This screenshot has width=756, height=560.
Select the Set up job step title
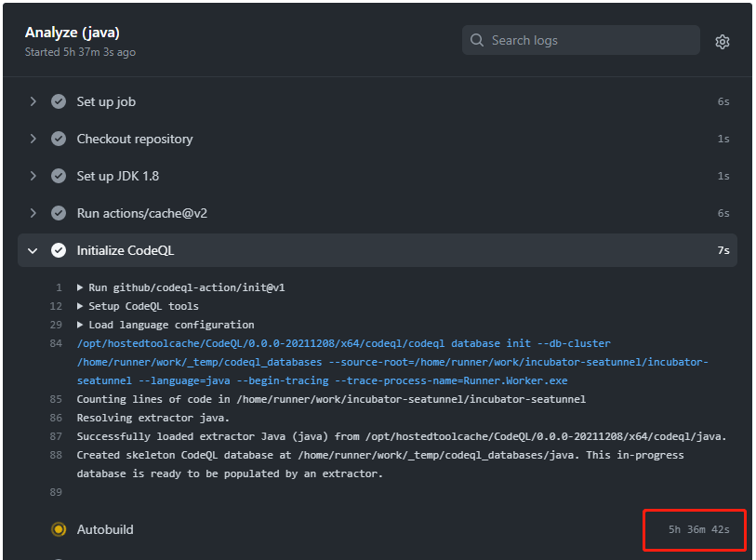[x=106, y=101]
